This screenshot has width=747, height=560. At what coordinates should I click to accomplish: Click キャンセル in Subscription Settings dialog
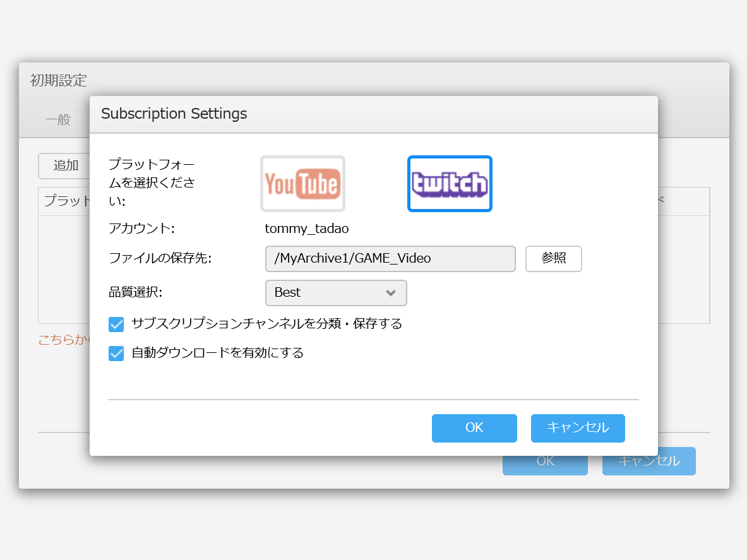point(578,428)
